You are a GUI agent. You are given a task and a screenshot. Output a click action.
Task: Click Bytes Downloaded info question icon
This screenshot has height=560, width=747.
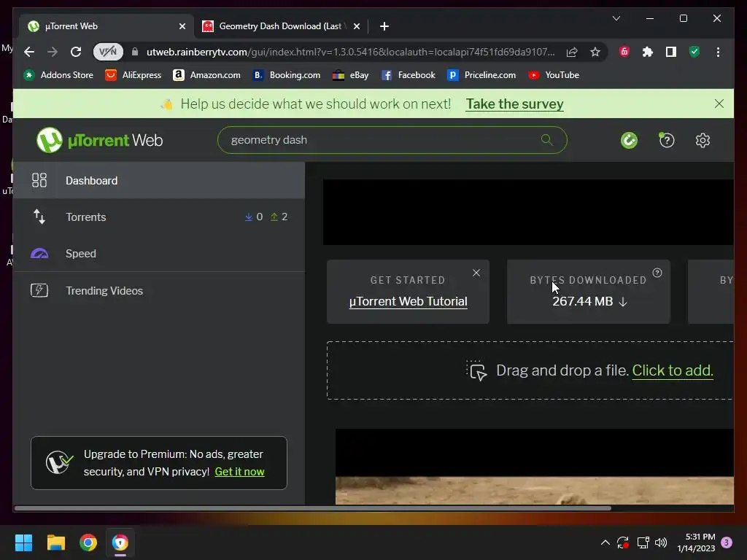657,273
